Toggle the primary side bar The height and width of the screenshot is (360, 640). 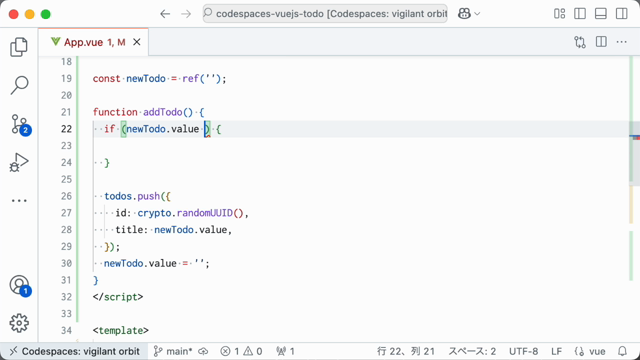click(580, 14)
